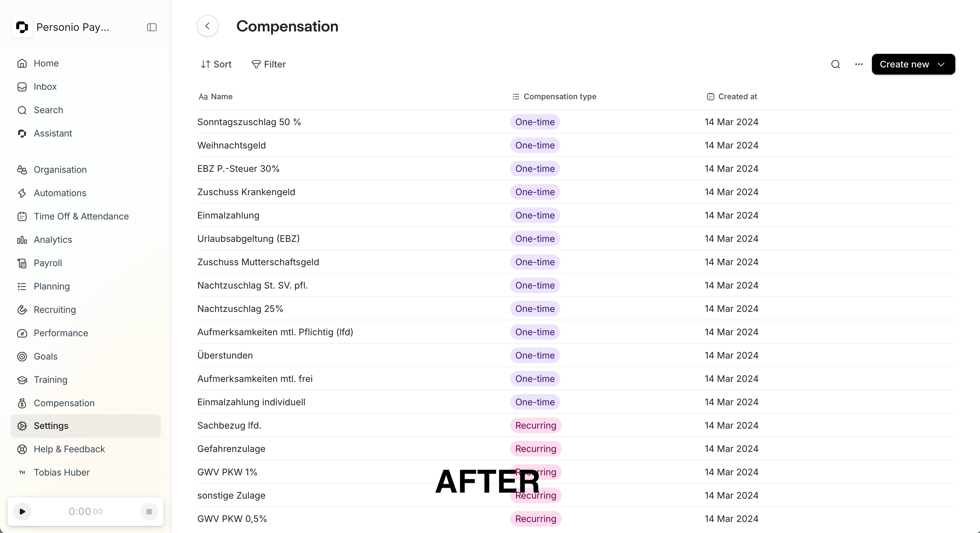The width and height of the screenshot is (980, 533).
Task: Open the Sort options
Action: point(216,64)
